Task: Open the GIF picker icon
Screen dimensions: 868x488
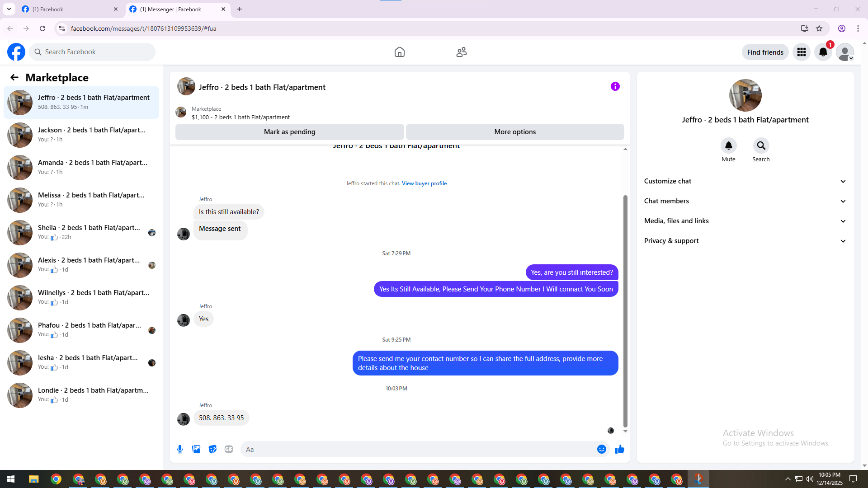Action: (x=229, y=449)
